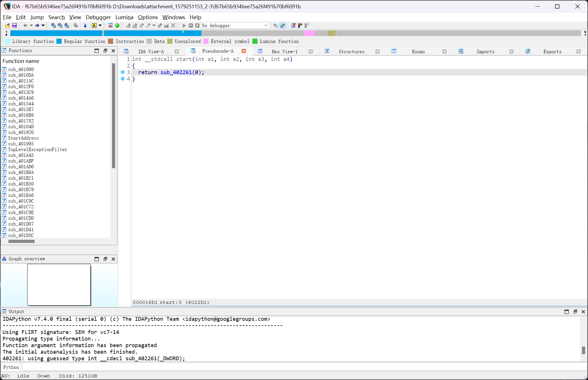This screenshot has height=380, width=588.
Task: Close the IDA View-A tab
Action: (x=177, y=52)
